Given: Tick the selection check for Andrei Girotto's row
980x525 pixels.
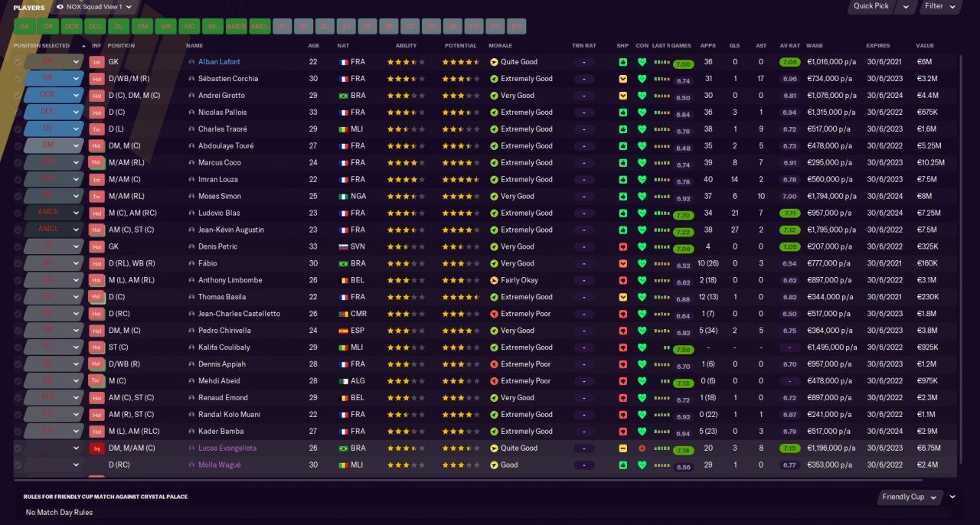Looking at the screenshot, I should coord(18,96).
